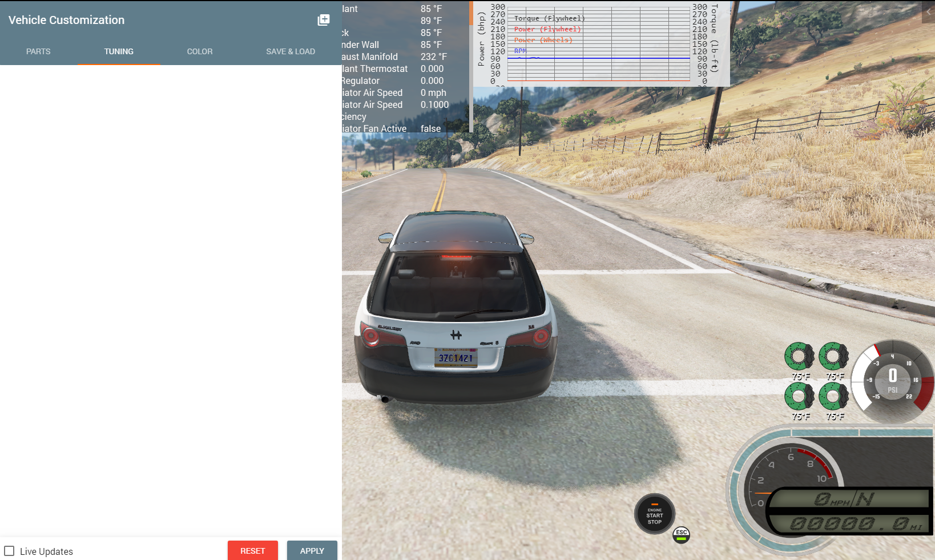Click the Exhaust Manifold 232 °F value

[x=434, y=57]
